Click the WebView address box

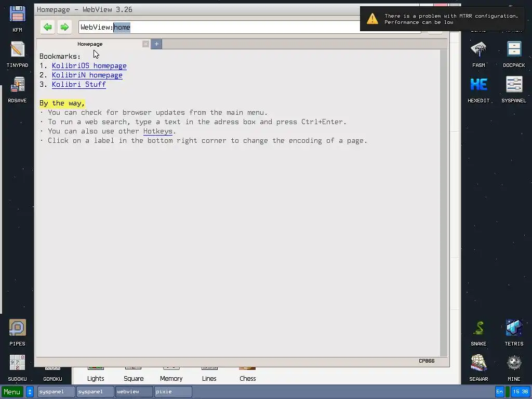[x=250, y=27]
